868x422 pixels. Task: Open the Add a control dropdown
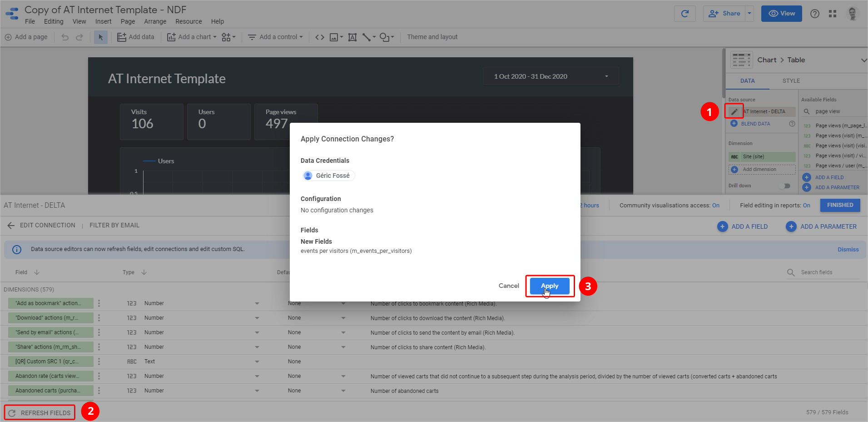[x=275, y=37]
